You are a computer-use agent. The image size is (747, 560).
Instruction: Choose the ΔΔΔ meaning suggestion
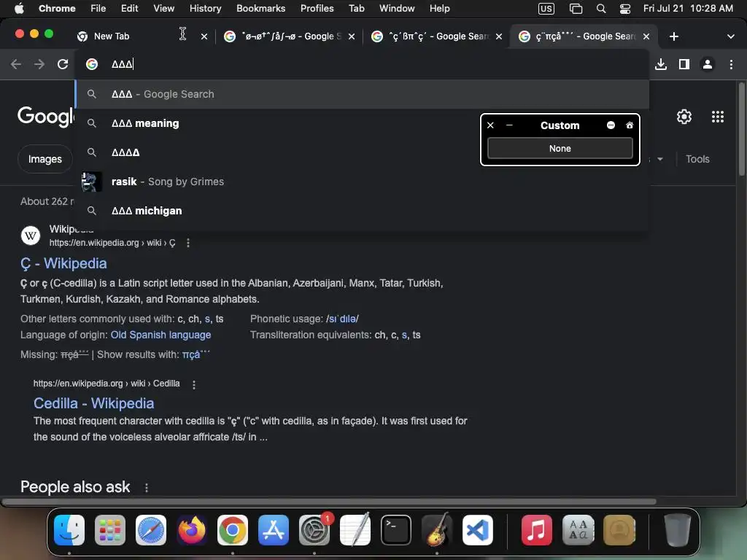point(362,123)
